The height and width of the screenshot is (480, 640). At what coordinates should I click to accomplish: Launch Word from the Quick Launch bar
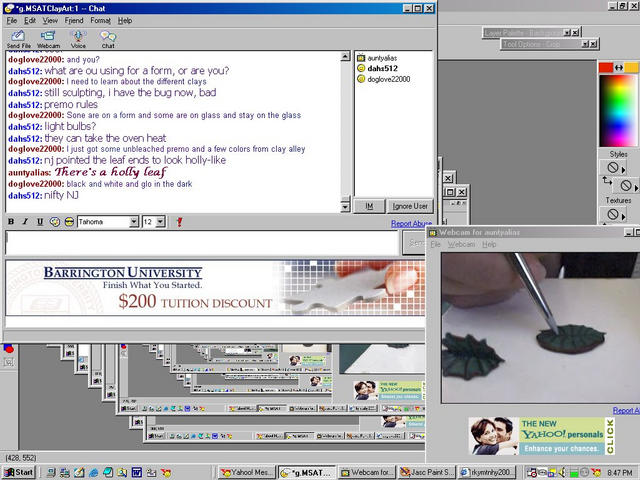[136, 473]
